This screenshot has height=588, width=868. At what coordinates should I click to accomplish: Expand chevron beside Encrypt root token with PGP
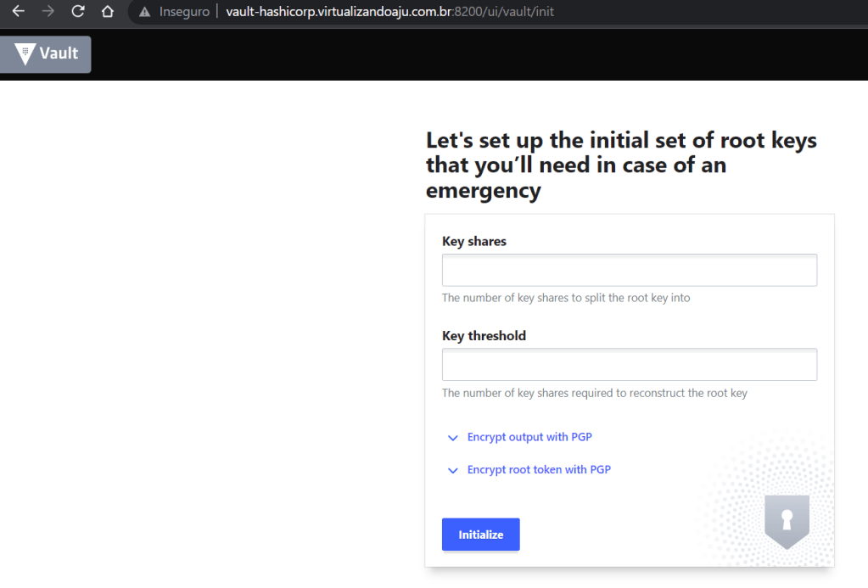click(452, 470)
